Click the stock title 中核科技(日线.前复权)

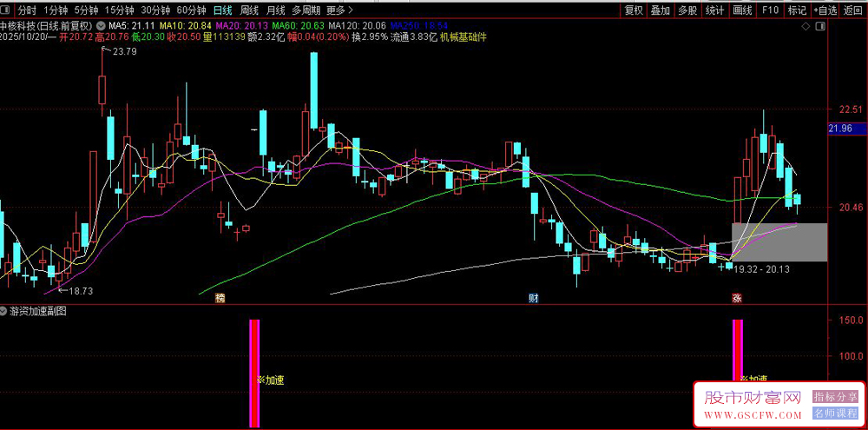click(x=47, y=25)
